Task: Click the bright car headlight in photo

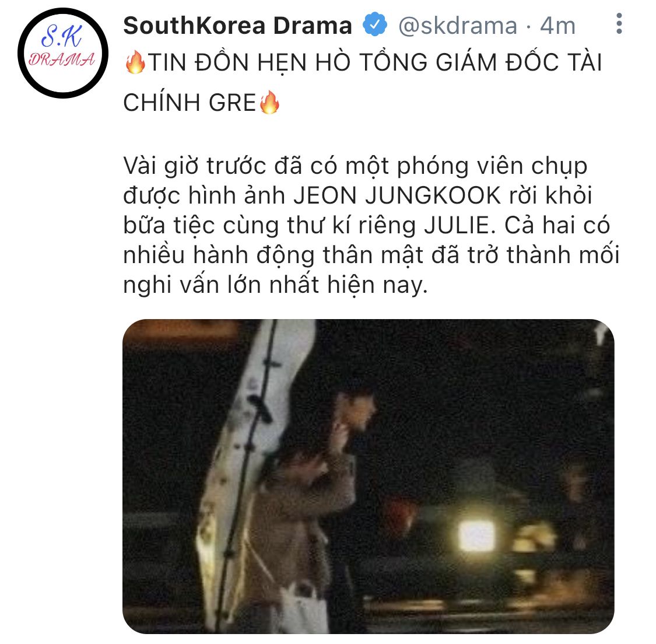Action: 476,536
